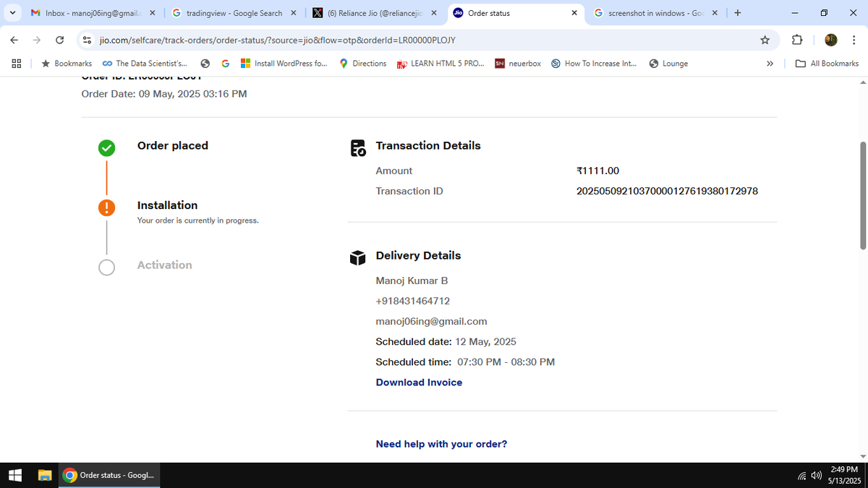Open the apps grid in bookmarks bar
The width and height of the screenshot is (868, 488).
[16, 64]
